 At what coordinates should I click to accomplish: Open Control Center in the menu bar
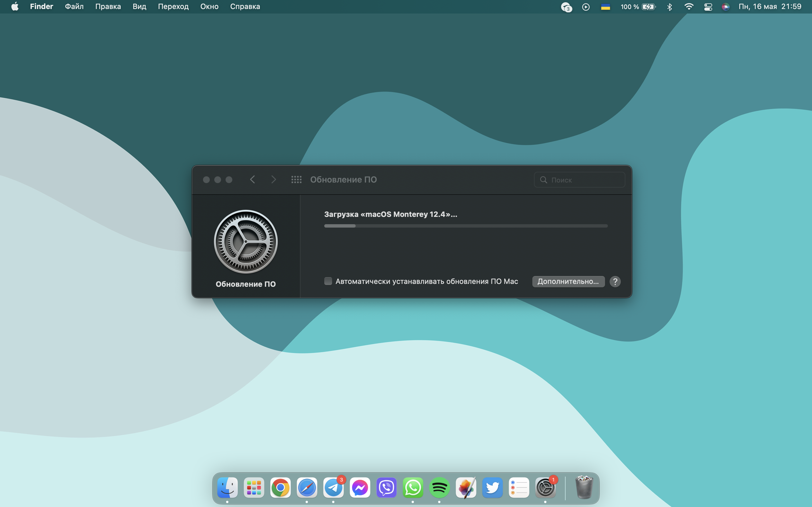tap(708, 7)
